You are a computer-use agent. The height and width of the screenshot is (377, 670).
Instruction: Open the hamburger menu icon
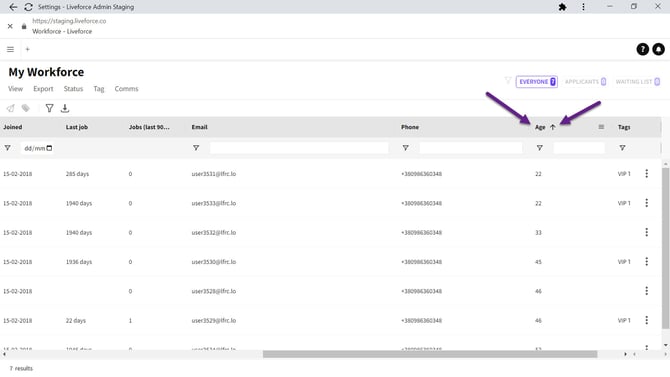(10, 50)
